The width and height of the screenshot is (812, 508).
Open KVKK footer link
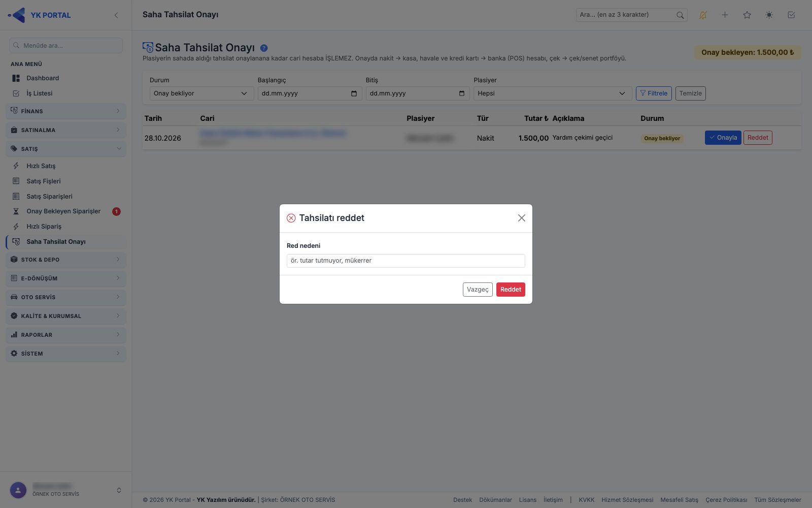coord(586,500)
